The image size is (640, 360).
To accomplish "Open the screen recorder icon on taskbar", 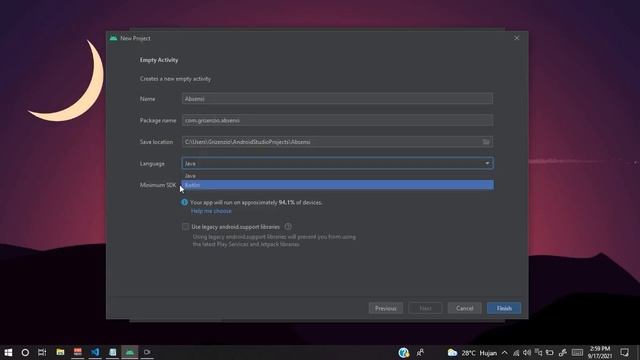I will click(x=147, y=352).
